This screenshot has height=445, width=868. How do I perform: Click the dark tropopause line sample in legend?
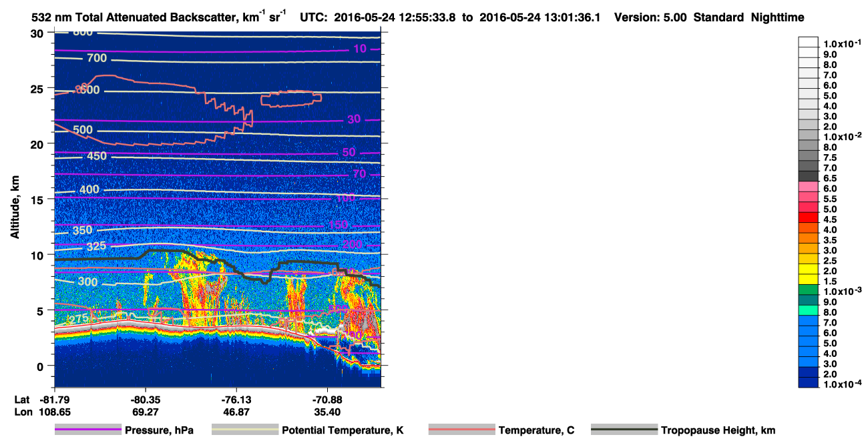pyautogui.click(x=624, y=430)
